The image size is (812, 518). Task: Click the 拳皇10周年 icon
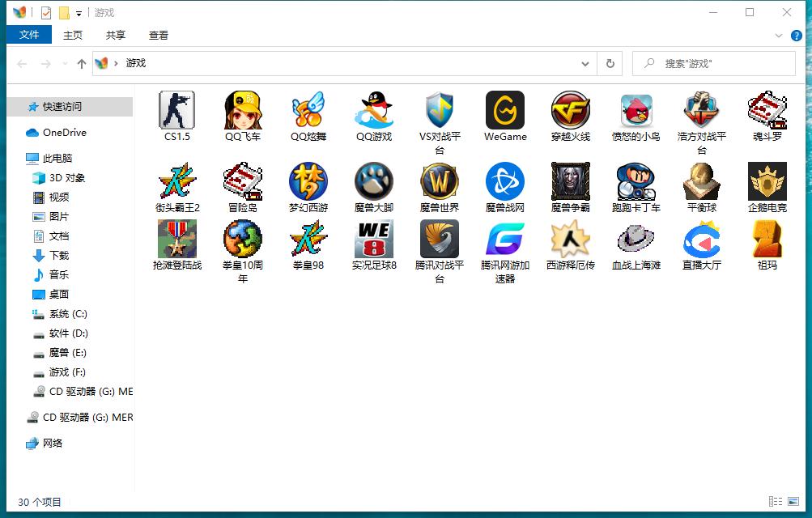tap(243, 239)
